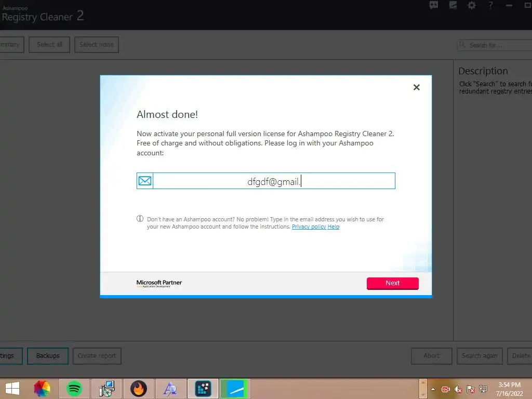Close the Almost done activation dialog
The image size is (532, 399).
pos(416,87)
